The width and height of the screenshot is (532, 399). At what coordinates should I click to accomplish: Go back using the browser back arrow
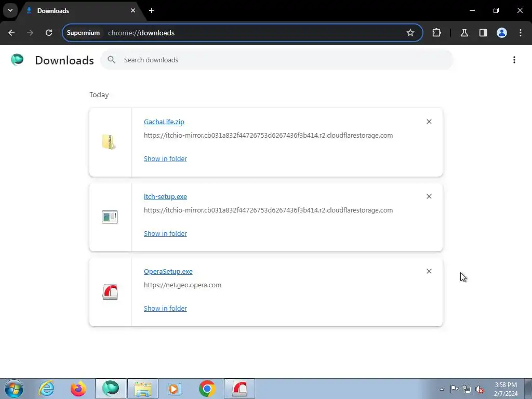pyautogui.click(x=11, y=33)
